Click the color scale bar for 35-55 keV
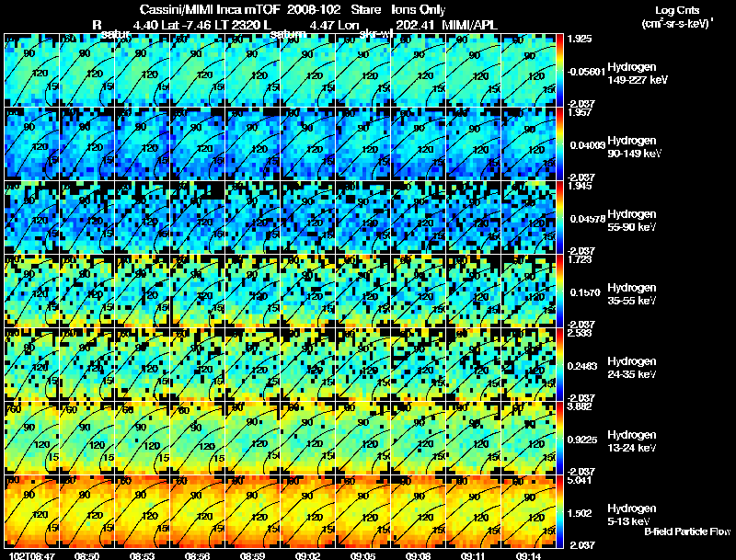The width and height of the screenshot is (736, 560). click(559, 291)
